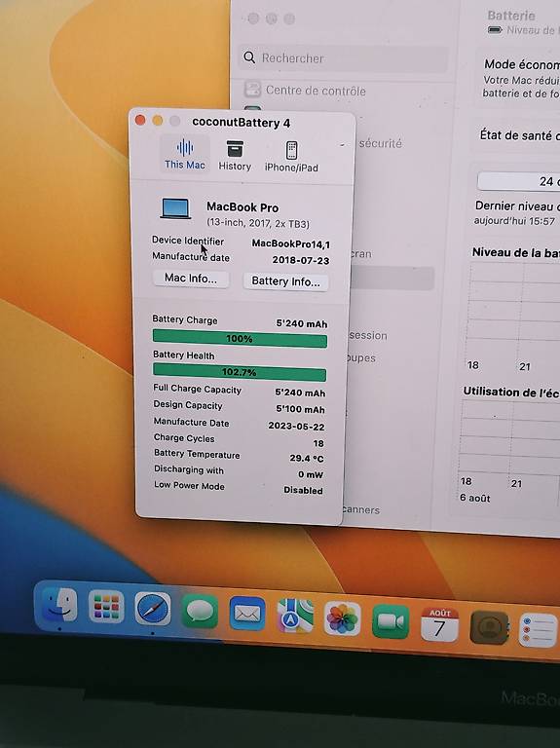The image size is (560, 748).
Task: Click the MacBook Pro laptop icon
Action: point(176,209)
